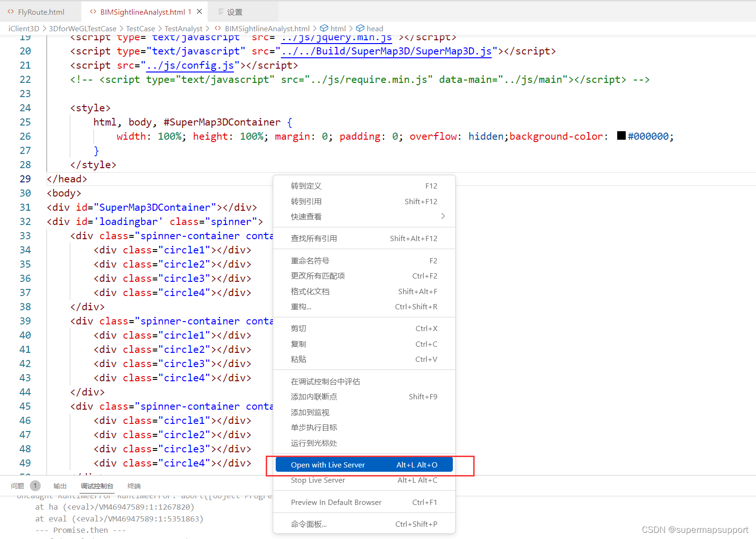The width and height of the screenshot is (756, 539).
Task: Click line number 29 in the gutter
Action: tap(25, 179)
